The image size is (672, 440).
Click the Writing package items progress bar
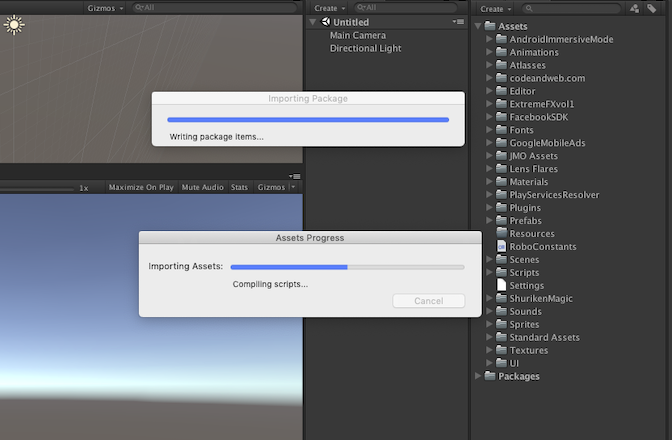(308, 120)
